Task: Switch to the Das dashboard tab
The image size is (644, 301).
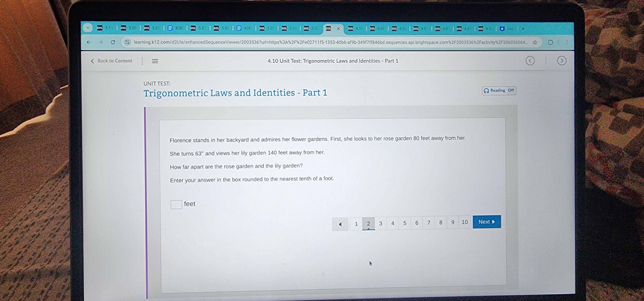Action: [x=507, y=29]
